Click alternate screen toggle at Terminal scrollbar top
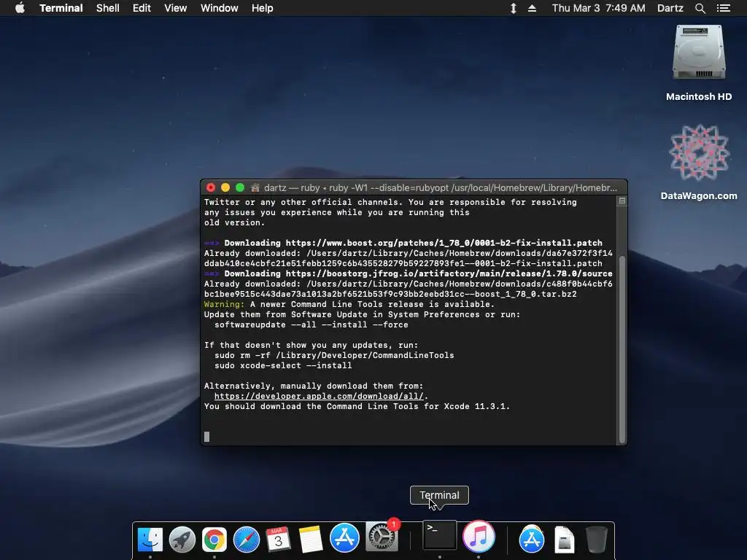The height and width of the screenshot is (560, 747). [622, 201]
